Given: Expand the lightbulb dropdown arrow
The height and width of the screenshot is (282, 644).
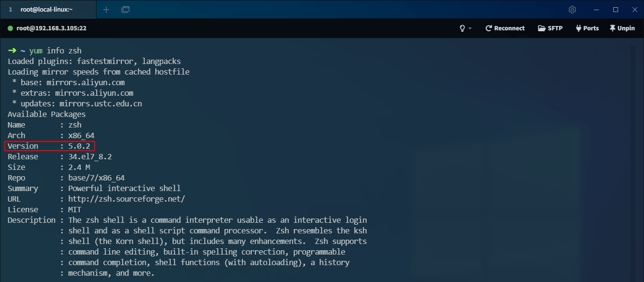Looking at the screenshot, I should (x=470, y=29).
